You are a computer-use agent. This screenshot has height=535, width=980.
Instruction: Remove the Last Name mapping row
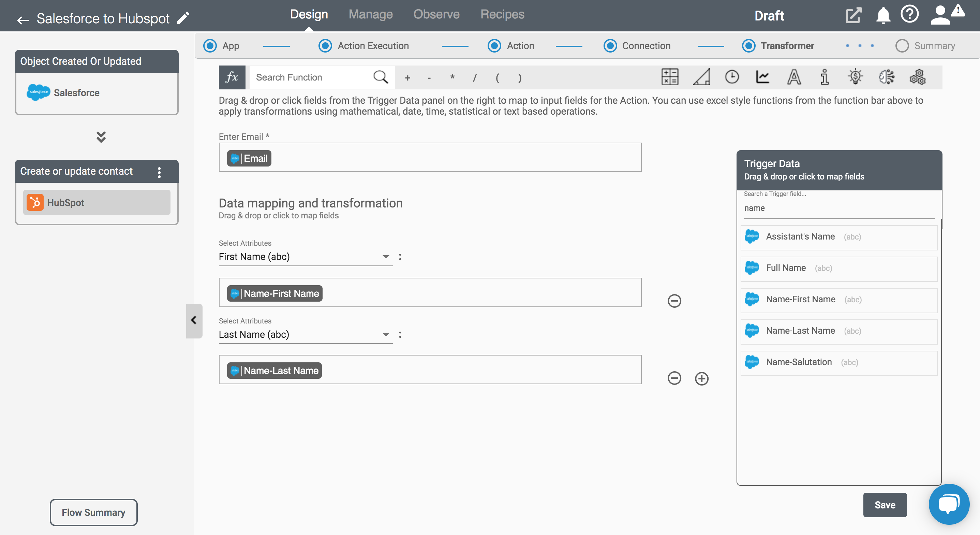[x=674, y=378]
